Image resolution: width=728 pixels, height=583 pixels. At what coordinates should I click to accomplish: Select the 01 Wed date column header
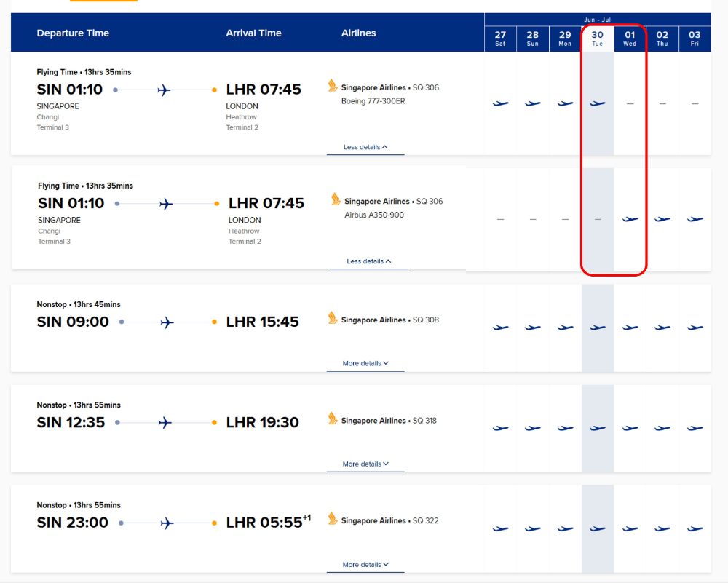click(x=630, y=39)
